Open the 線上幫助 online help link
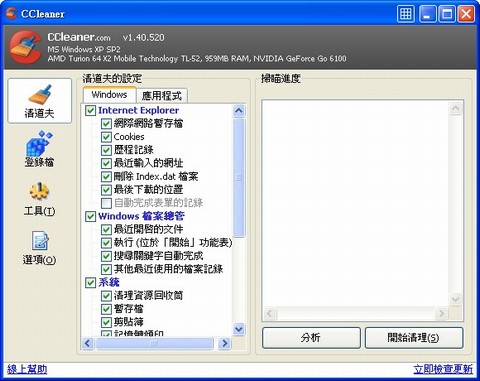Screen dimensions: 480x381 coord(27,369)
